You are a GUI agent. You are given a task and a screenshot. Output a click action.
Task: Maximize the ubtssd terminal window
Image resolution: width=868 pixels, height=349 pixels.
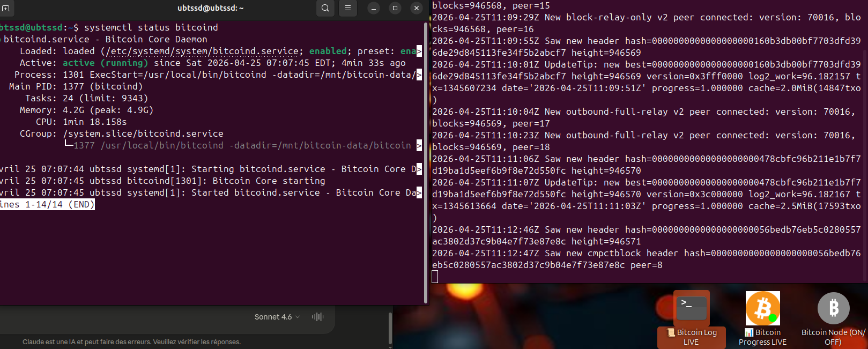coord(395,8)
